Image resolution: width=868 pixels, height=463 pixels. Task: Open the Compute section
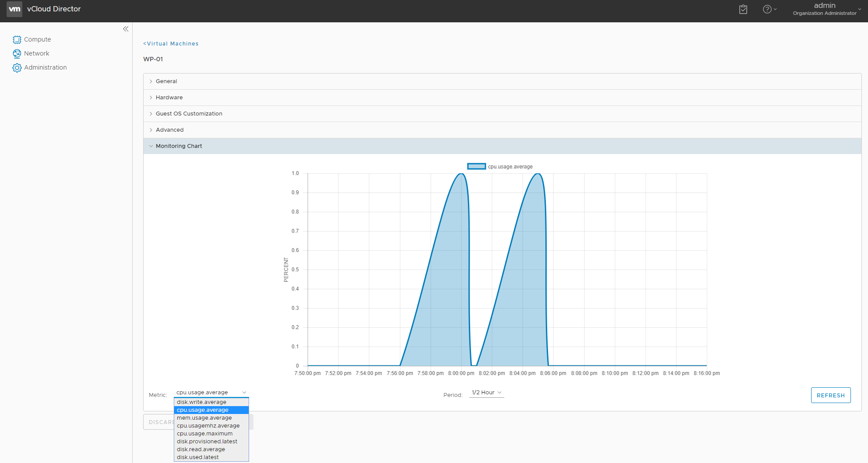tap(37, 39)
